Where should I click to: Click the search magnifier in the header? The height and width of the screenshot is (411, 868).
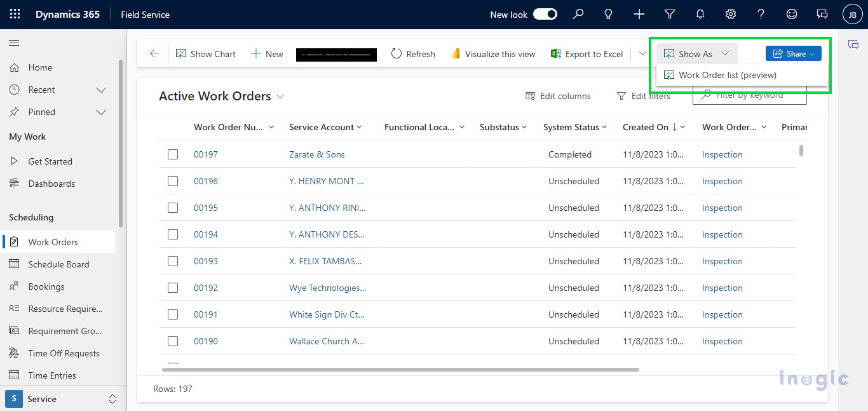pyautogui.click(x=578, y=14)
